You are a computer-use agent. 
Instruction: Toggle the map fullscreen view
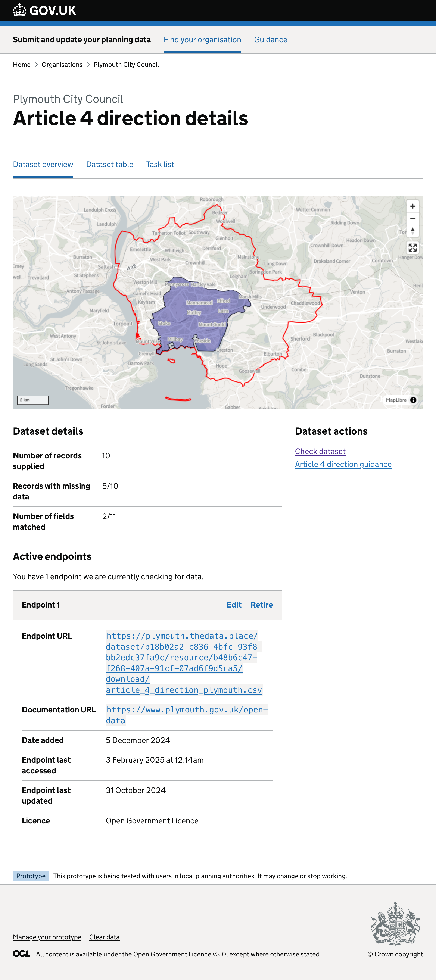[x=412, y=248]
